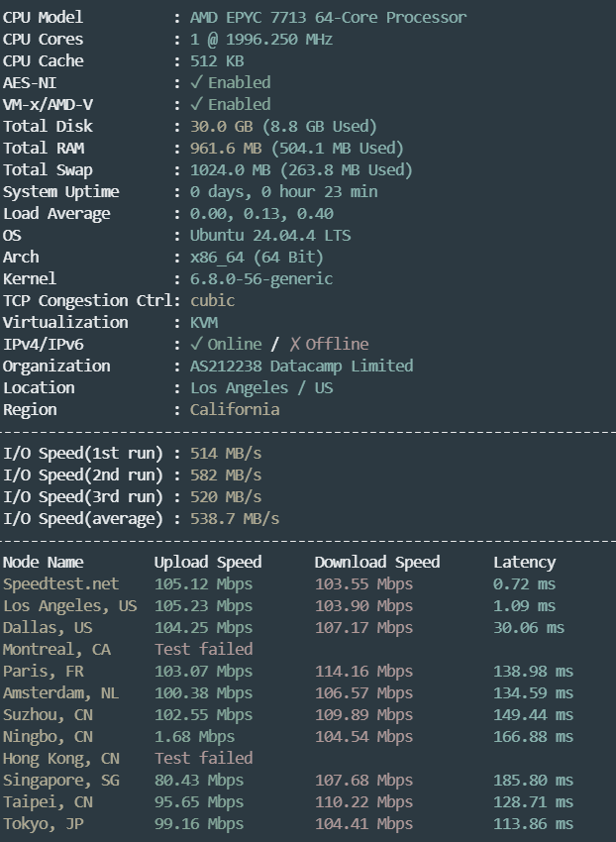The image size is (616, 842).
Task: Click TCP congestion value cubic
Action: click(x=212, y=301)
